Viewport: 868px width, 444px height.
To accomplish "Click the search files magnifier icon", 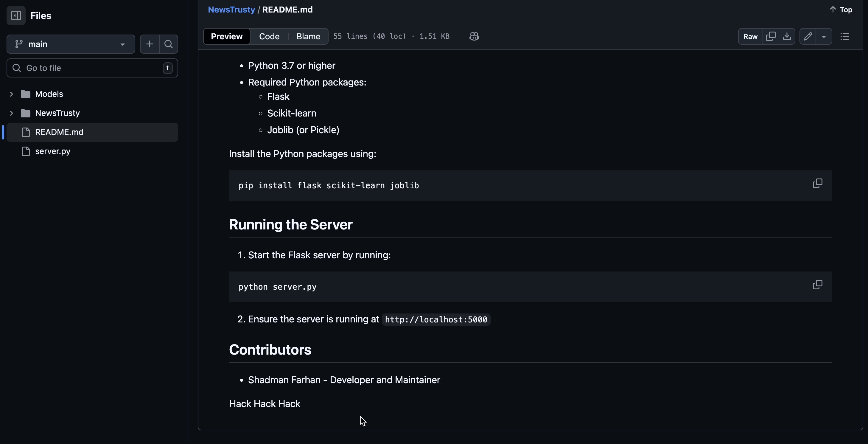I will coord(169,44).
